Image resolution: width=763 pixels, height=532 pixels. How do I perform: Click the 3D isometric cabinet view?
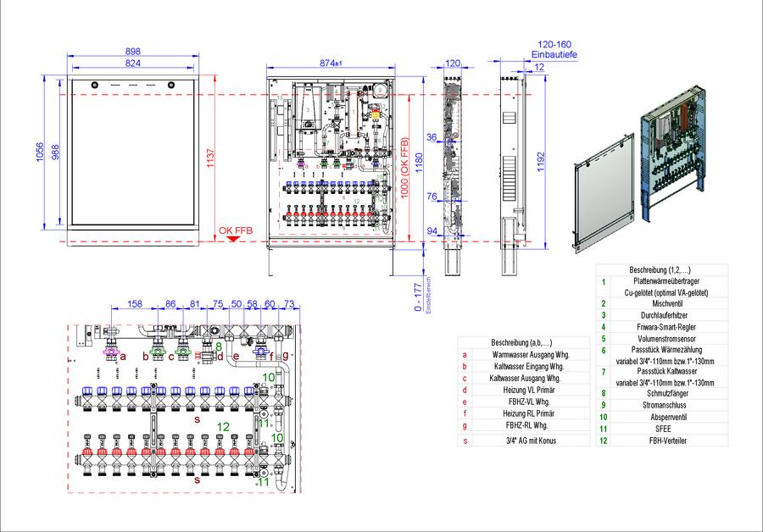pyautogui.click(x=673, y=155)
